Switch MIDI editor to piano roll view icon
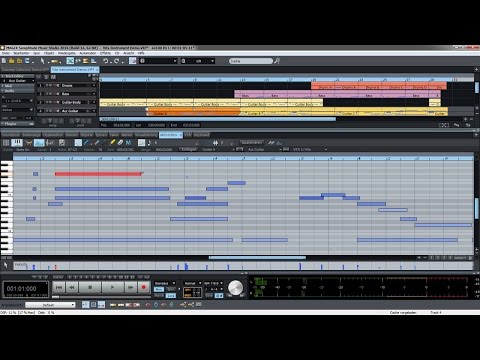Image resolution: width=480 pixels, height=360 pixels. (17, 143)
